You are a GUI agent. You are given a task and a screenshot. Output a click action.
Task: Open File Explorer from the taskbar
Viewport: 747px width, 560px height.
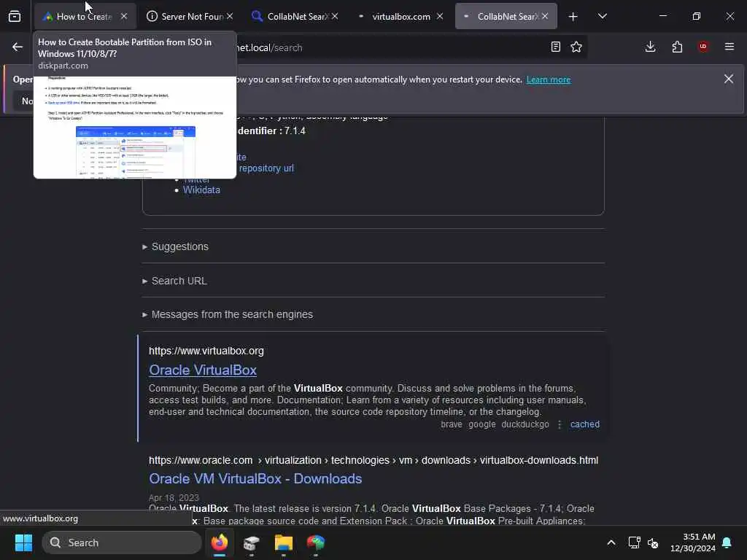click(284, 542)
